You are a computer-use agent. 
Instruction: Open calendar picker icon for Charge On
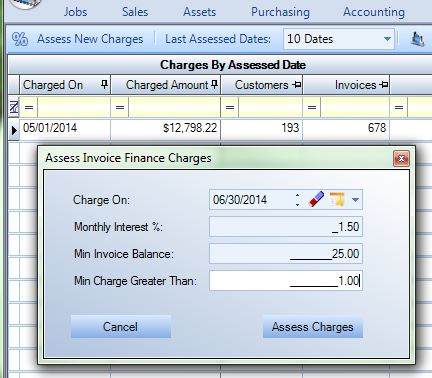click(337, 199)
